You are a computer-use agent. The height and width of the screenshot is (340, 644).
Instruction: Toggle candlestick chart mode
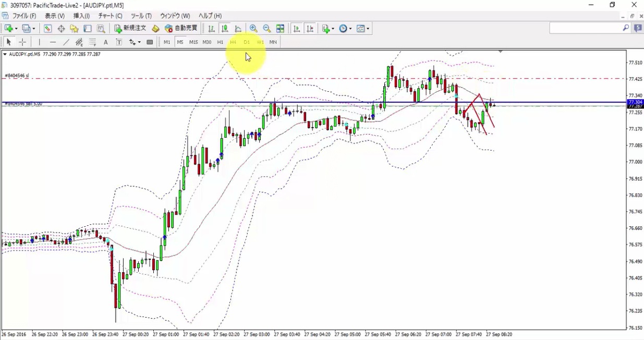point(225,28)
